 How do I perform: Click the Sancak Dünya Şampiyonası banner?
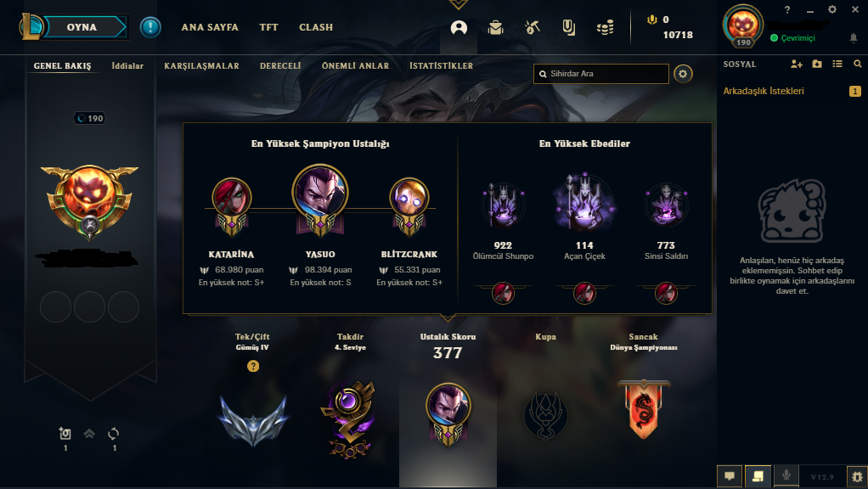pos(643,409)
